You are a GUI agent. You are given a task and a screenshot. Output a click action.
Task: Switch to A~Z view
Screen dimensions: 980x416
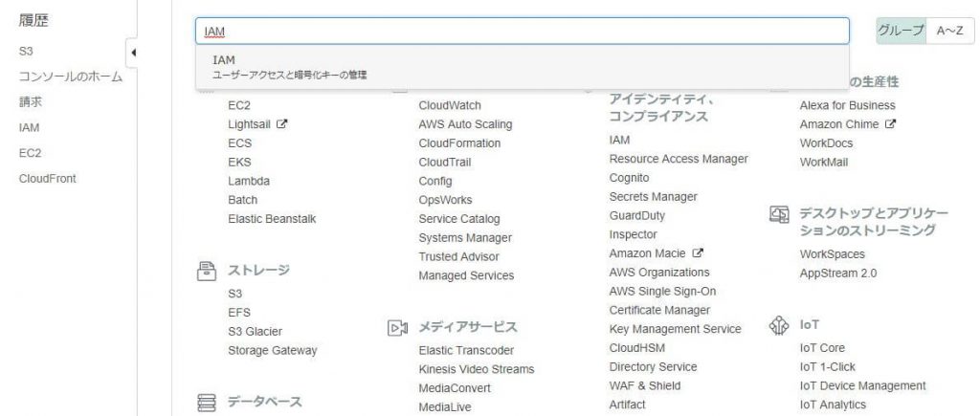tap(949, 31)
